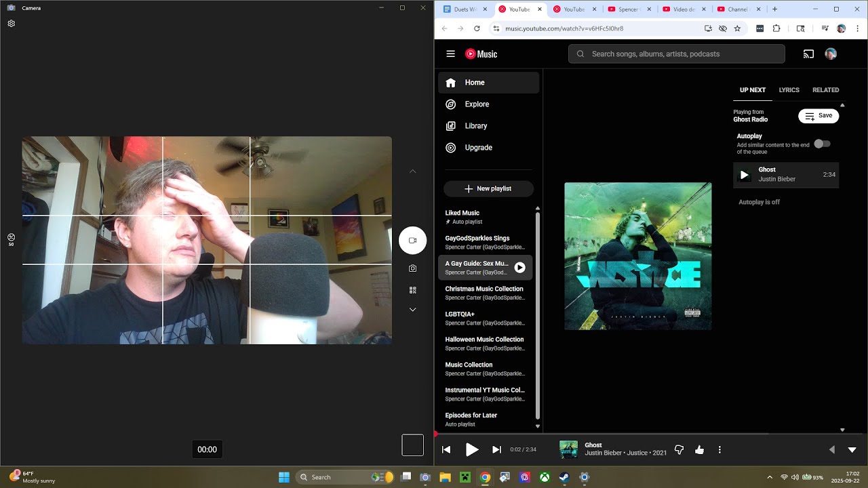Go to Explore in sidebar
The width and height of the screenshot is (868, 488).
click(488, 104)
